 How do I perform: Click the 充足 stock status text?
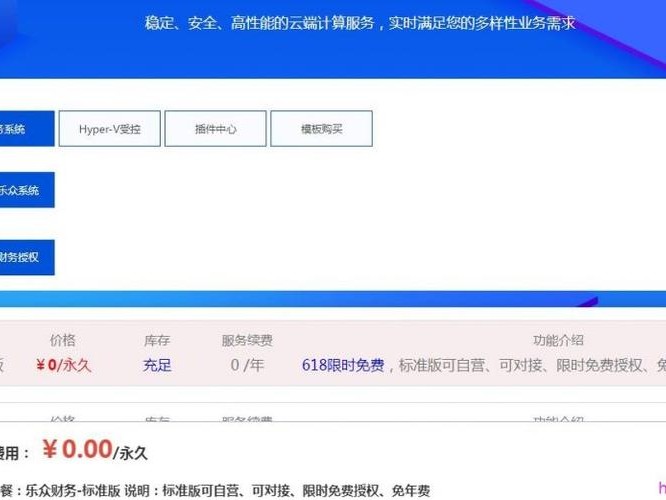tap(157, 365)
